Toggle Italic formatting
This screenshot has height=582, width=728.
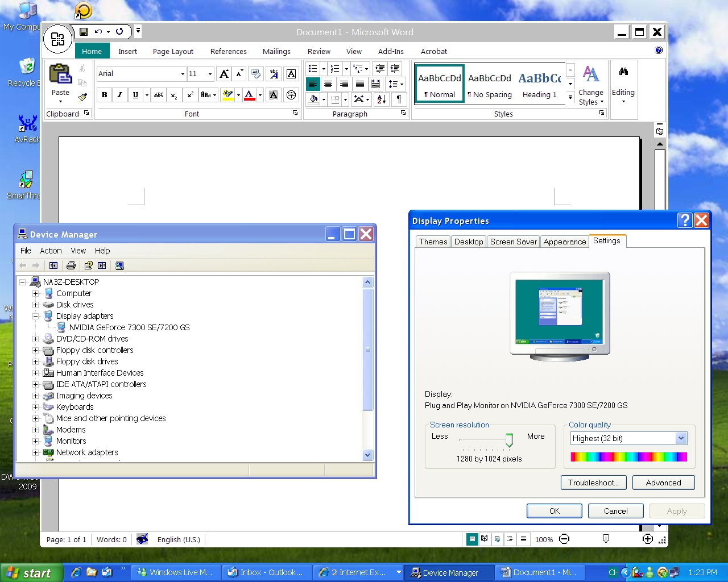[119, 95]
